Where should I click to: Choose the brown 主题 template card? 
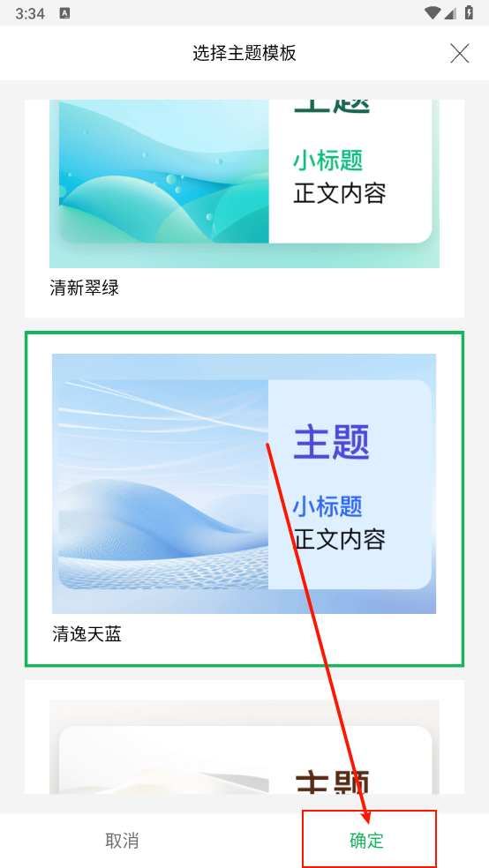pyautogui.click(x=244, y=747)
